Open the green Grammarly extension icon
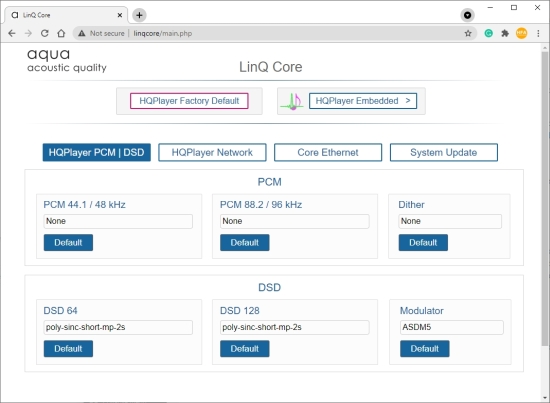 coord(489,33)
